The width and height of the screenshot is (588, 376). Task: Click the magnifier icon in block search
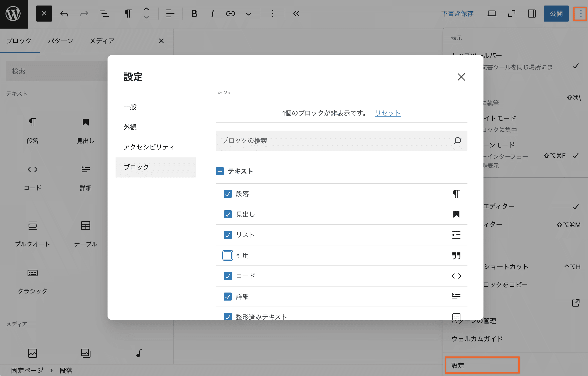[x=457, y=141]
